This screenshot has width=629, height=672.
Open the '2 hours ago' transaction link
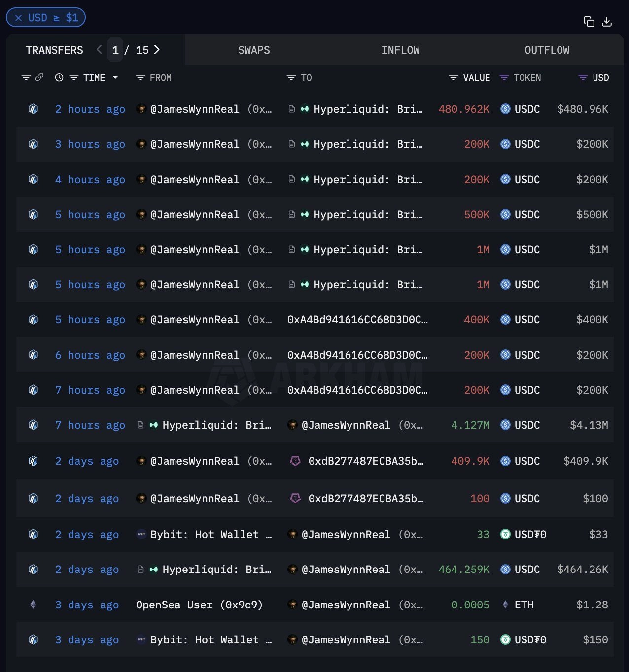pos(90,109)
